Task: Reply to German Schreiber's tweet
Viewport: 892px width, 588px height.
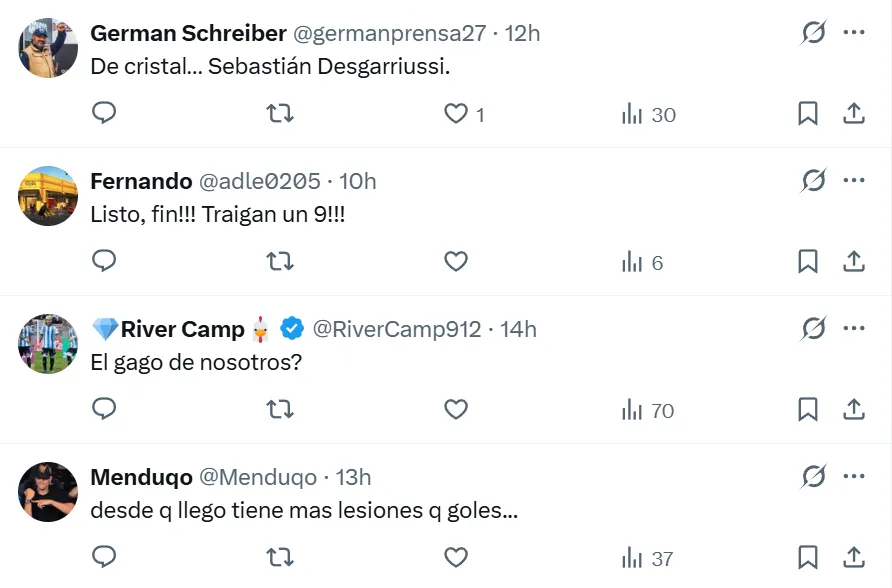Action: point(104,114)
